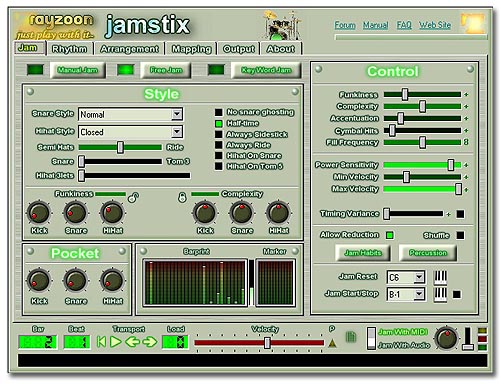
Task: Start playback with the Play arrow
Action: pyautogui.click(x=116, y=342)
